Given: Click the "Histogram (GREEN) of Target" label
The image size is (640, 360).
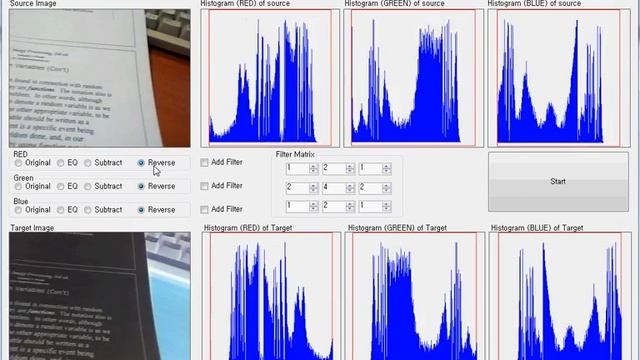Looking at the screenshot, I should 397,228.
